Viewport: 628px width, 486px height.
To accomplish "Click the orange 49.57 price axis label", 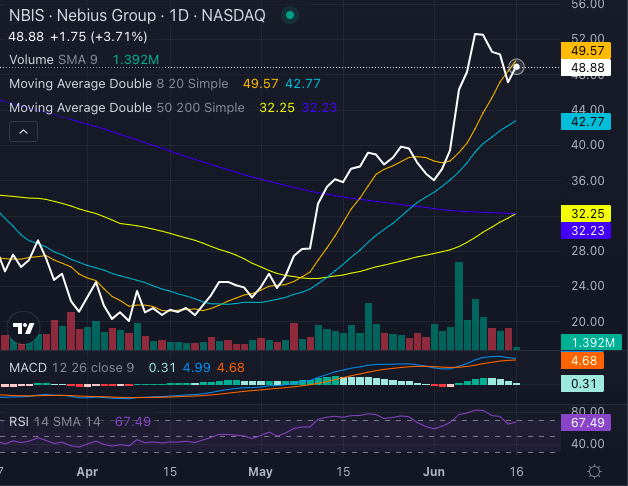I will [586, 51].
